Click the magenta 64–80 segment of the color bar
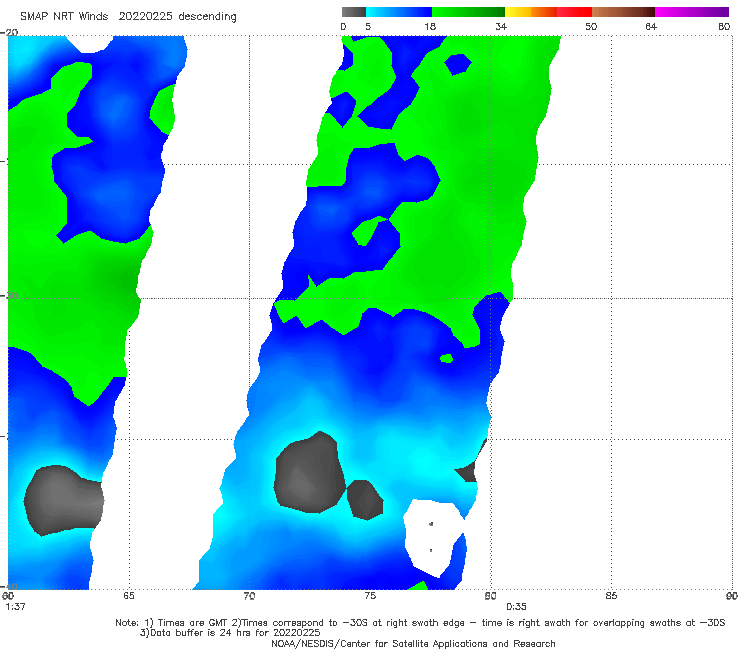This screenshot has height=650, width=740. pos(692,12)
